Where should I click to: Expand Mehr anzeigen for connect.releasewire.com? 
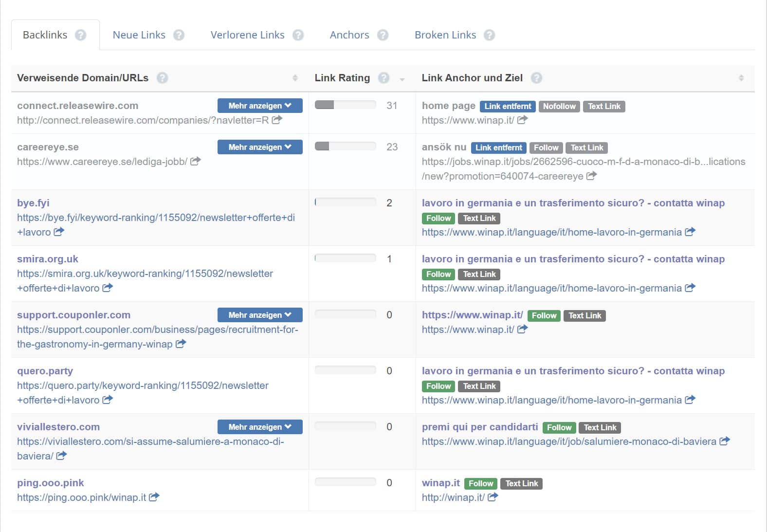(x=260, y=106)
